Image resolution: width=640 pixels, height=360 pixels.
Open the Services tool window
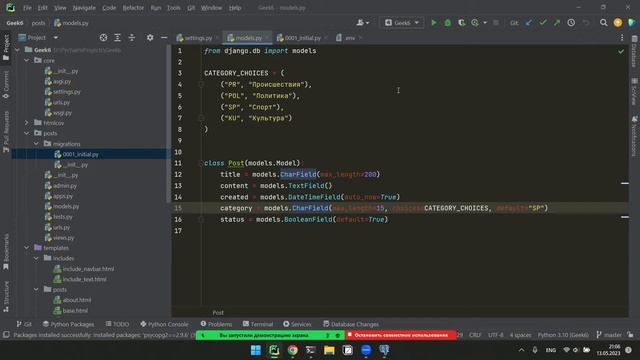pos(297,324)
